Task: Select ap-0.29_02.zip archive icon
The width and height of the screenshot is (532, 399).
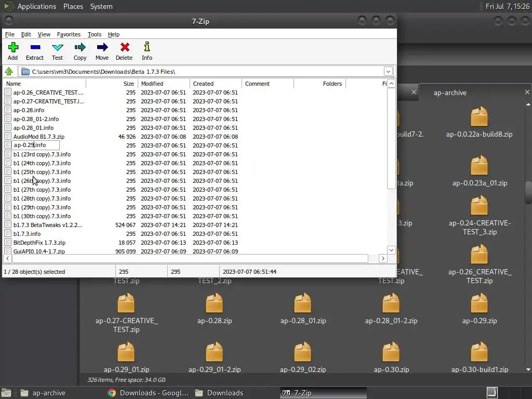Action: tap(303, 352)
